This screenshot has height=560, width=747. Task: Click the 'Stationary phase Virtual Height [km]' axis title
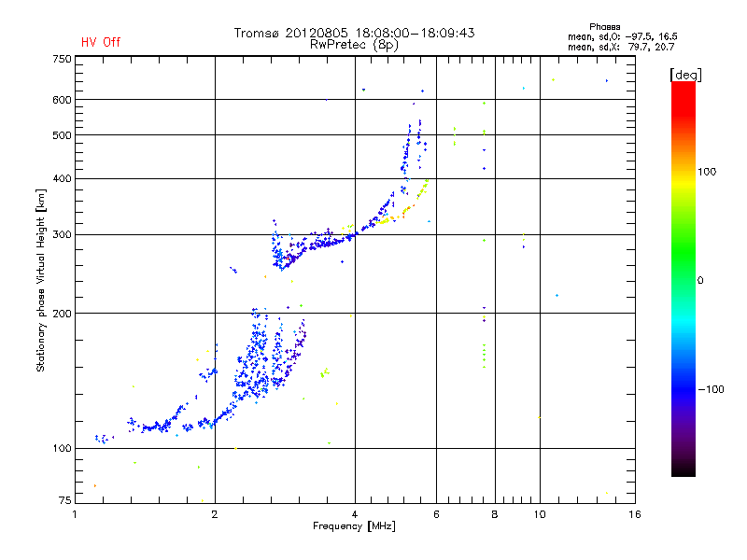[41, 280]
